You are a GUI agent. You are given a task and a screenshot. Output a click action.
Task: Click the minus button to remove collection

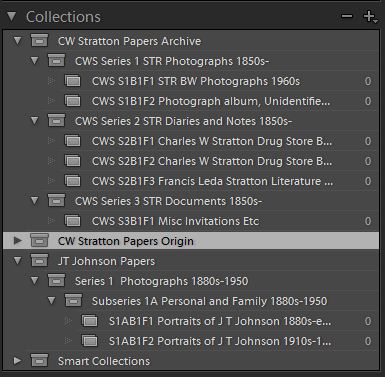click(347, 16)
